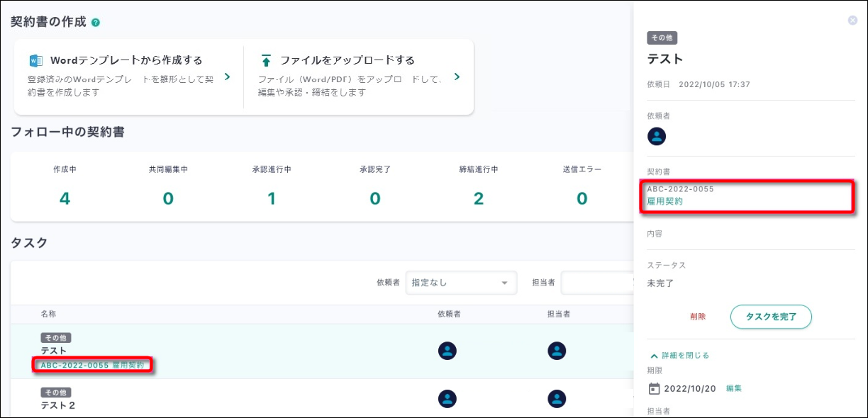Click the requester avatar in detail panel
This screenshot has height=418, width=868.
tap(657, 136)
